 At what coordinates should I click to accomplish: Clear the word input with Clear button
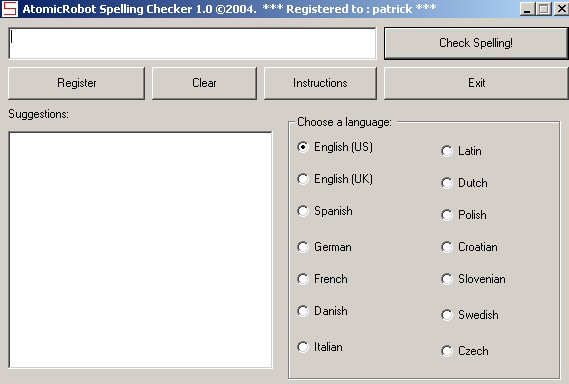pyautogui.click(x=204, y=83)
